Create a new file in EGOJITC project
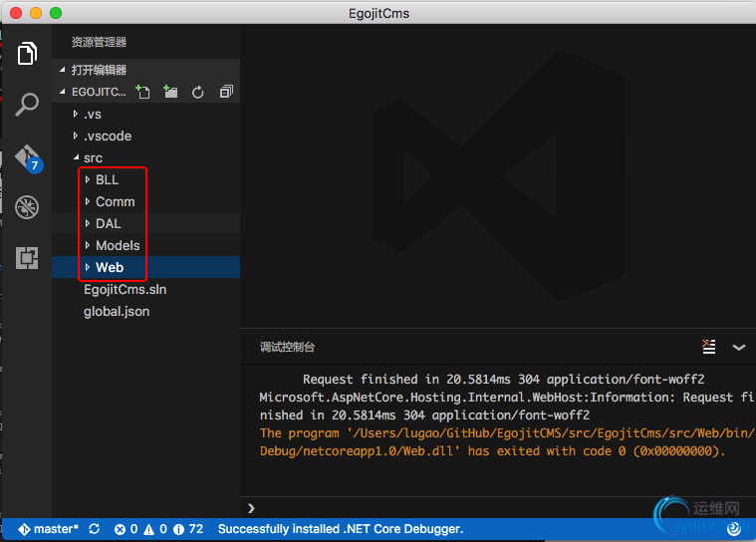The width and height of the screenshot is (756, 542). point(142,92)
